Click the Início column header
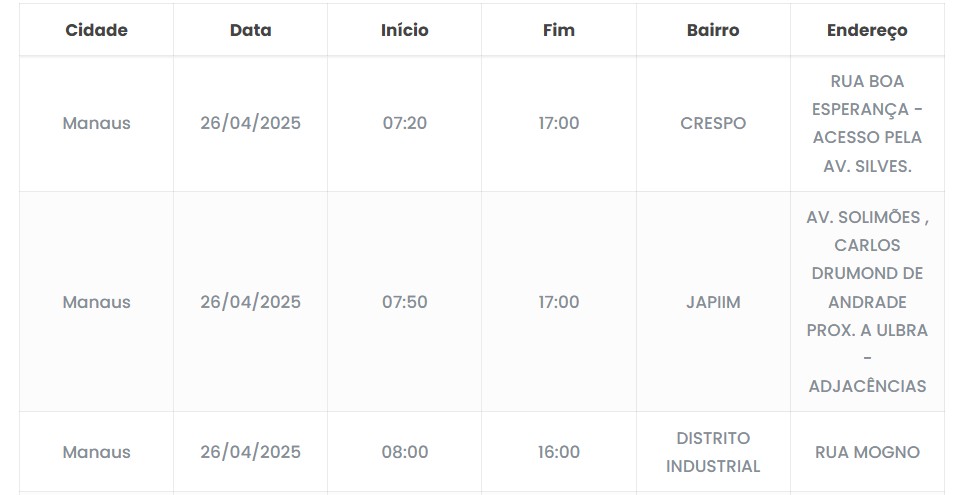The width and height of the screenshot is (957, 495). [x=404, y=30]
